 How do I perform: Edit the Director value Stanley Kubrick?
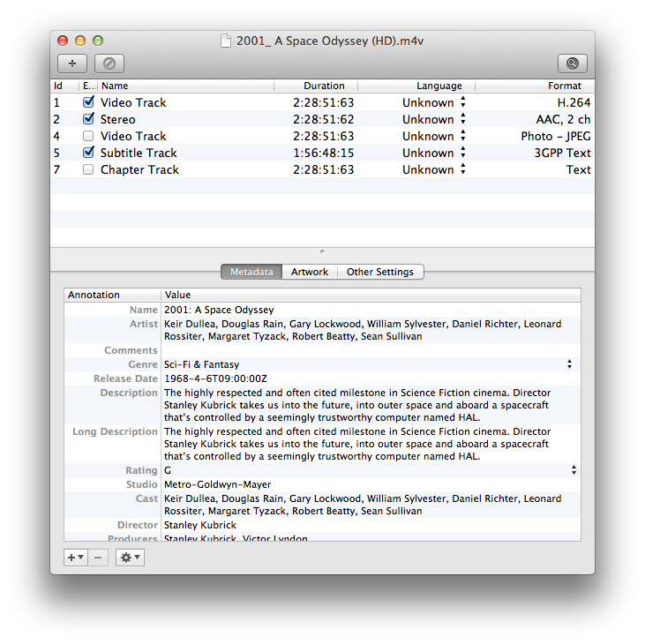(200, 525)
